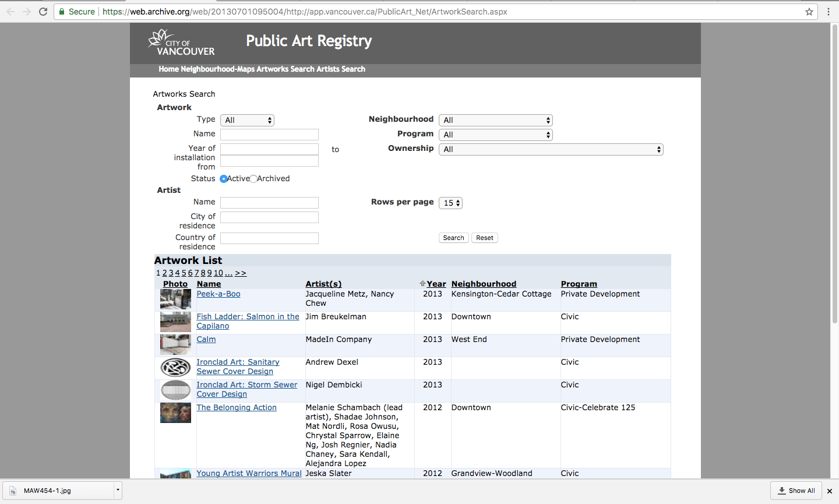Go to Neighbourhood-Maps in the navigation bar
The height and width of the screenshot is (504, 839).
218,69
